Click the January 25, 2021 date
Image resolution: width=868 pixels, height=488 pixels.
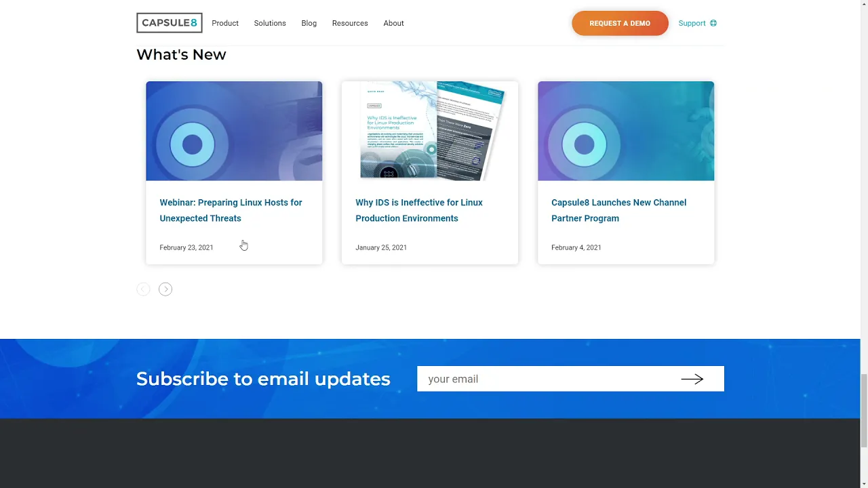click(x=381, y=247)
